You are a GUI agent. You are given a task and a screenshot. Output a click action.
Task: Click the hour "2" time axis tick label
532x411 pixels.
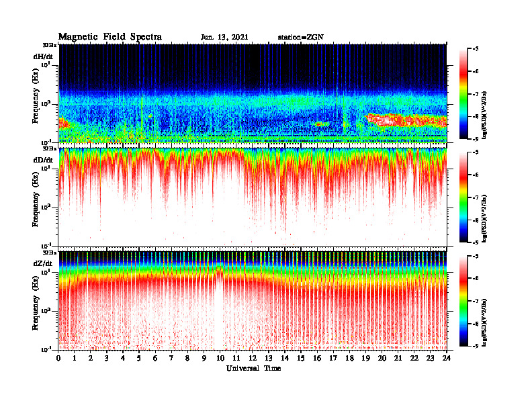[91, 359]
